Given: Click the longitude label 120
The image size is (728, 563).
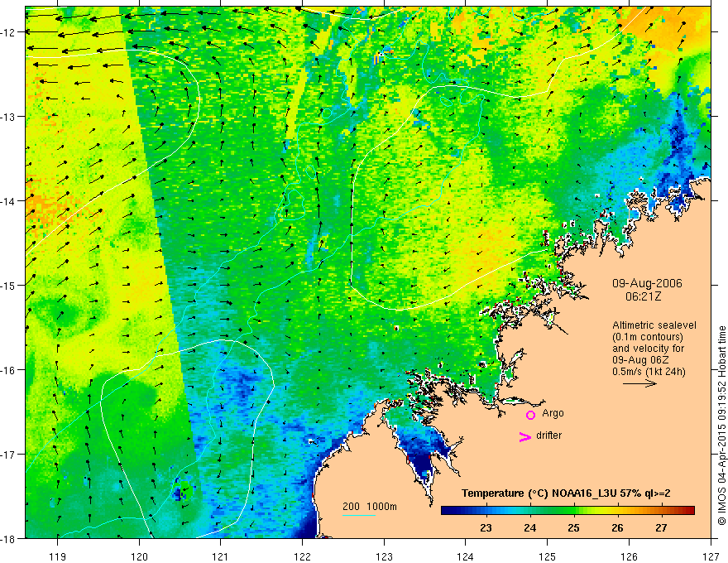Looking at the screenshot, I should 139,557.
